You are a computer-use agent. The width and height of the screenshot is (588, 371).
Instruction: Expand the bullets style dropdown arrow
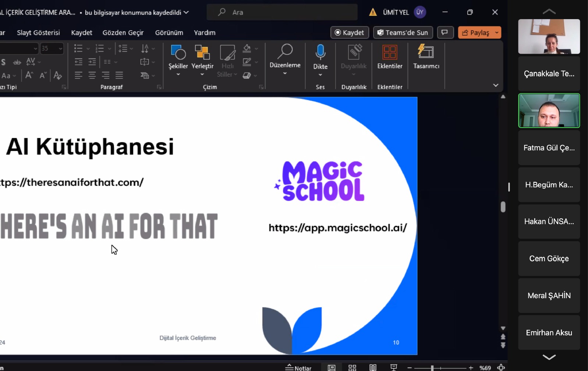(88, 49)
